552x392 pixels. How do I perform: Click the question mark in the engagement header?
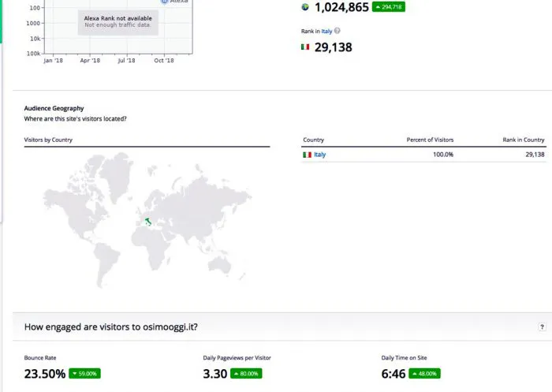click(x=542, y=327)
